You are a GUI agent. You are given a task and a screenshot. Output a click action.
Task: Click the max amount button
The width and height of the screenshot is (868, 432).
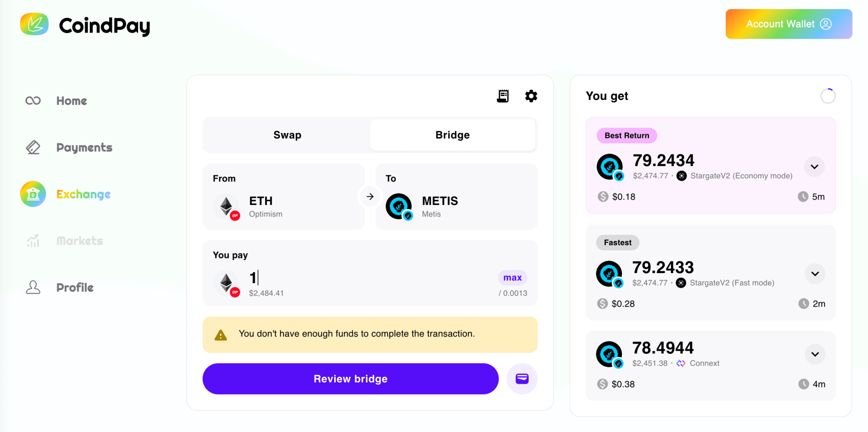513,278
